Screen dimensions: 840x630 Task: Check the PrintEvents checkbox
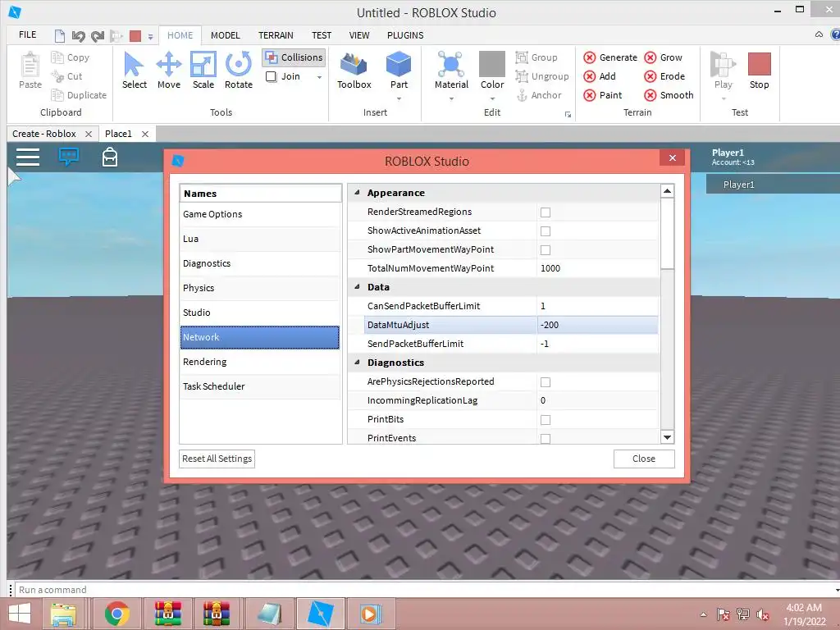[x=546, y=439]
